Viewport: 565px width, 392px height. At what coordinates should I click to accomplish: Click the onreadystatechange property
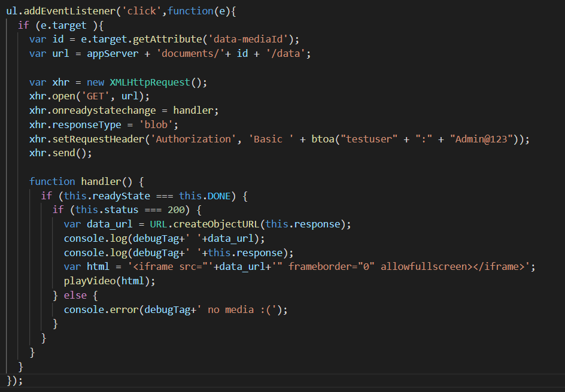pyautogui.click(x=104, y=111)
